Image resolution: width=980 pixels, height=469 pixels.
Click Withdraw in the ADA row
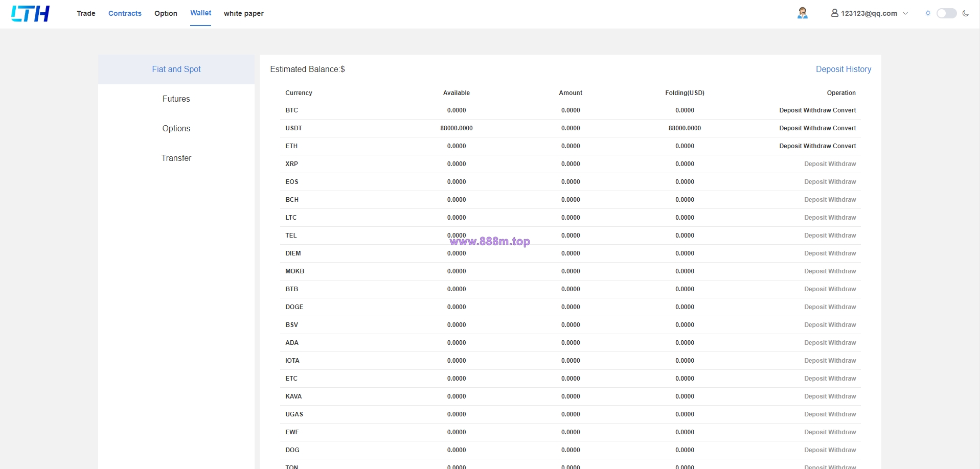[x=842, y=343]
